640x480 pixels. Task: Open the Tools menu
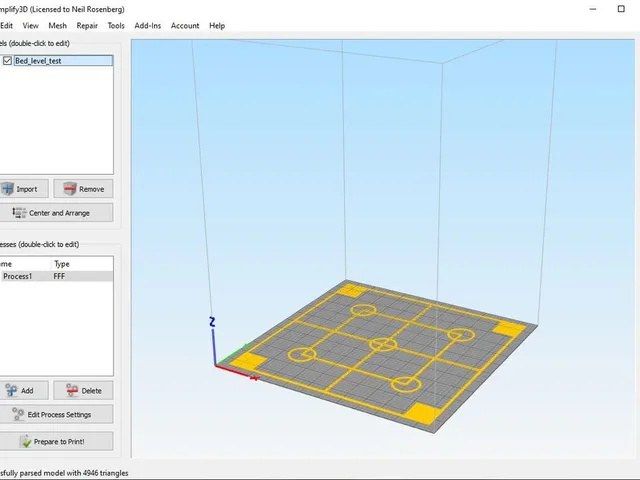[116, 26]
